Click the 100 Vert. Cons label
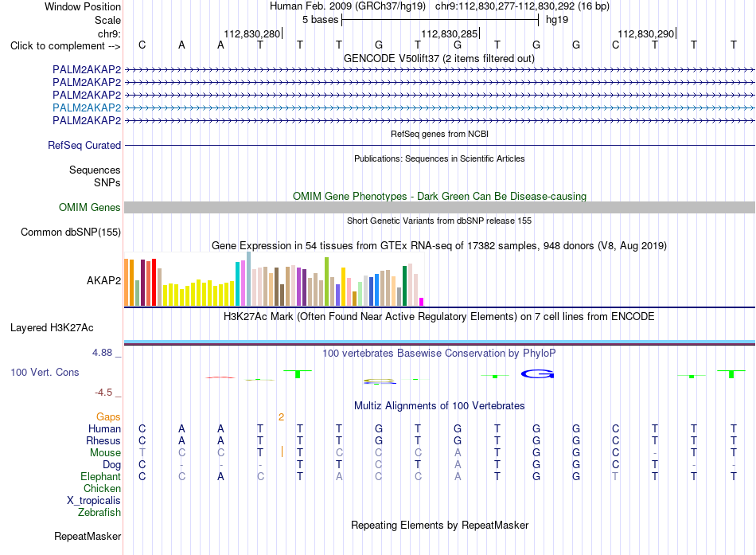Screen dimensions: 756x555 tap(45, 372)
